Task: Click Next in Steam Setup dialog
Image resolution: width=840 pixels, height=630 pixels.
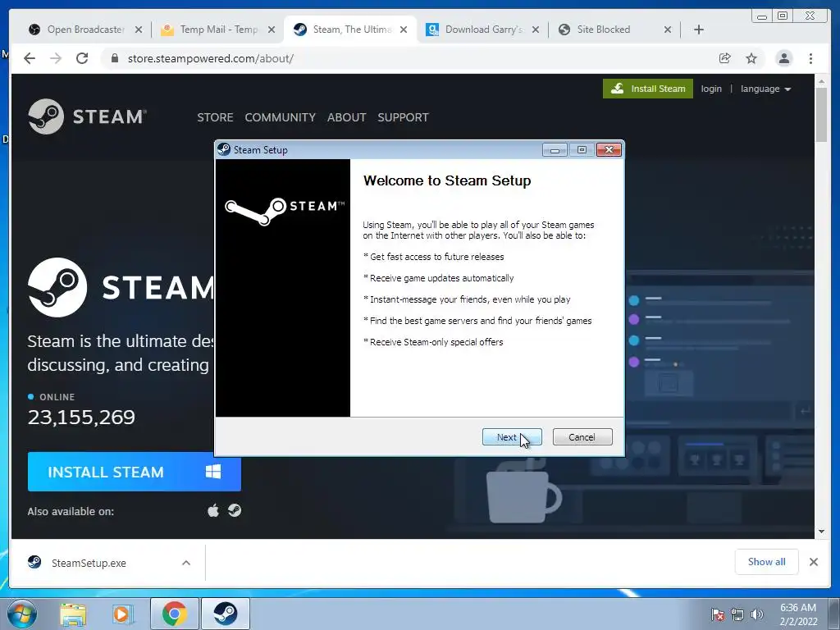Action: click(x=512, y=437)
